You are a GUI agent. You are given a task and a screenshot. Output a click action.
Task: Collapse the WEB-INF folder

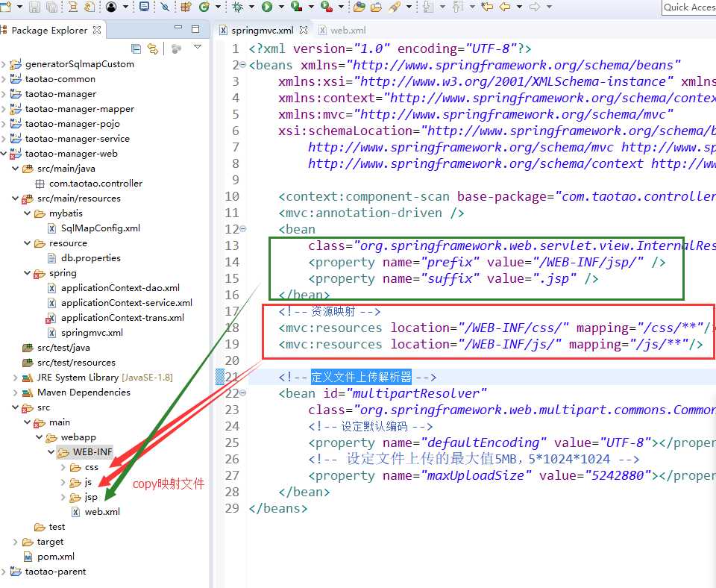tap(51, 452)
